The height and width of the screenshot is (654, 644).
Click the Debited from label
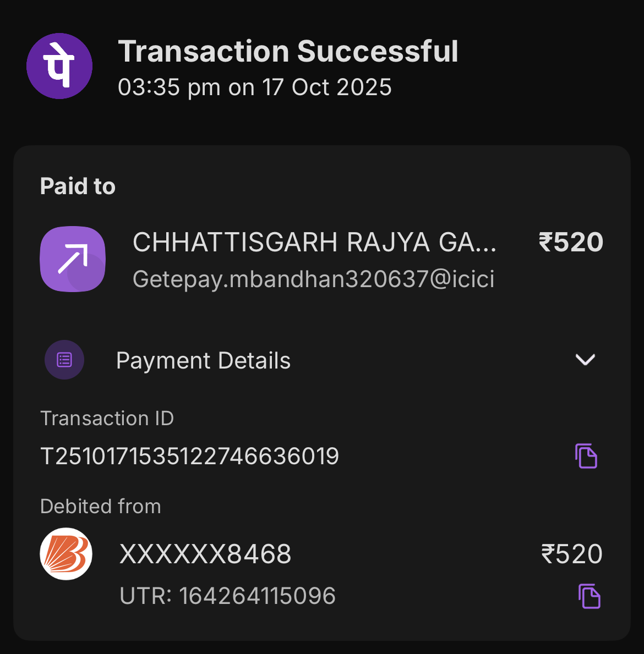101,507
